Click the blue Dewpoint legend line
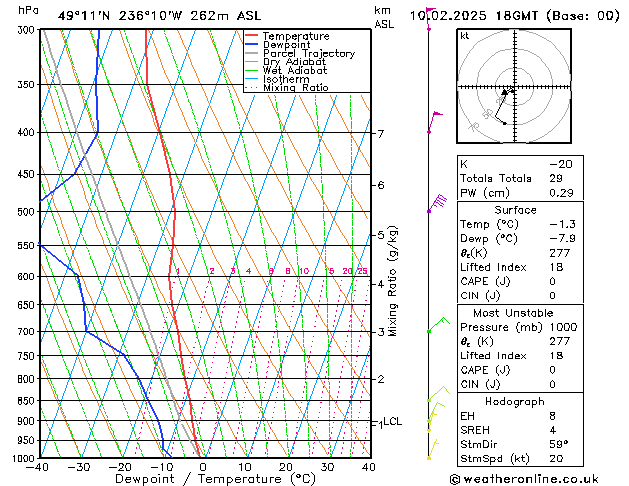The image size is (629, 486). 251,45
